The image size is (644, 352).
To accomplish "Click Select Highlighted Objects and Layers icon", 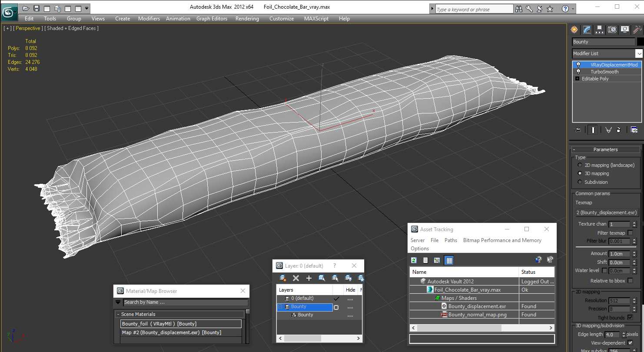I will coord(322,278).
